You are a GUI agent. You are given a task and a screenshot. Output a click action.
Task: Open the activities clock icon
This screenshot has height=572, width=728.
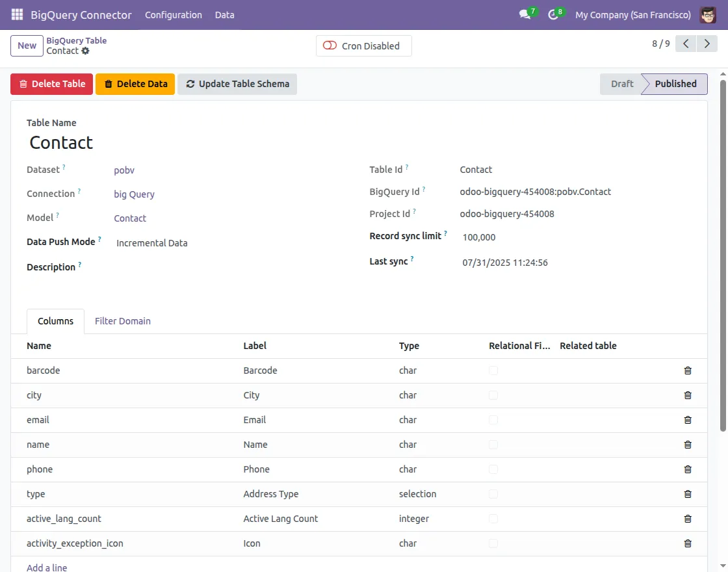coord(553,14)
